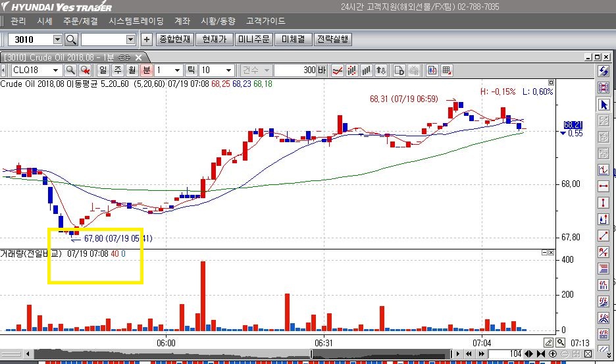Pick the diagonal trend line drawing tool
616x364 pixels.
[603, 236]
